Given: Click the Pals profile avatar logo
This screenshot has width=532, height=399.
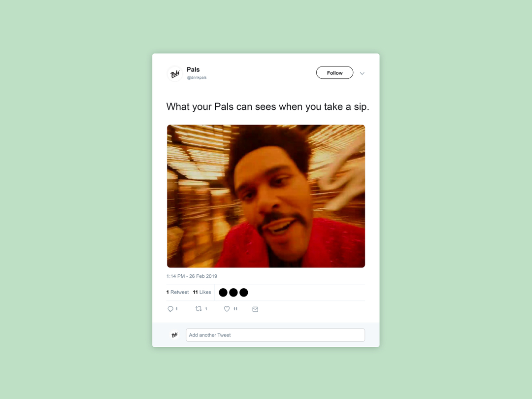Looking at the screenshot, I should (x=175, y=73).
